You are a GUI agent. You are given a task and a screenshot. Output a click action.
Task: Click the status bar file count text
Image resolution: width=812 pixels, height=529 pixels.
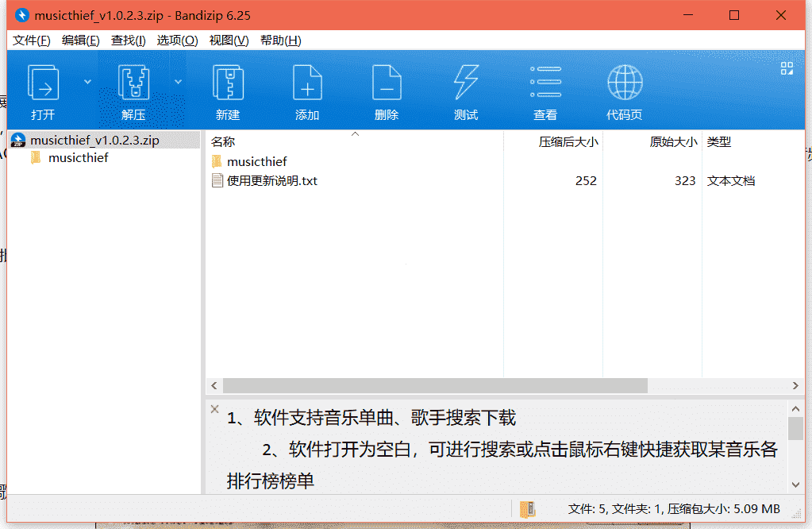click(674, 509)
